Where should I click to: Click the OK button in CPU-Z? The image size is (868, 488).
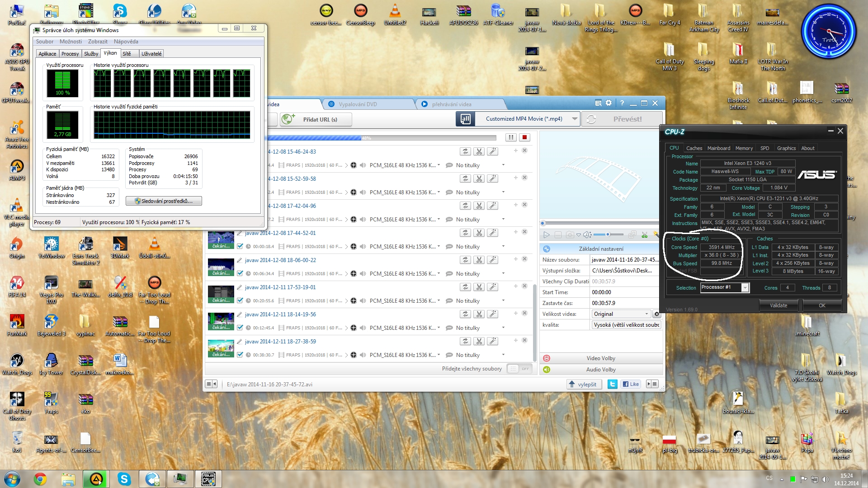(x=822, y=305)
